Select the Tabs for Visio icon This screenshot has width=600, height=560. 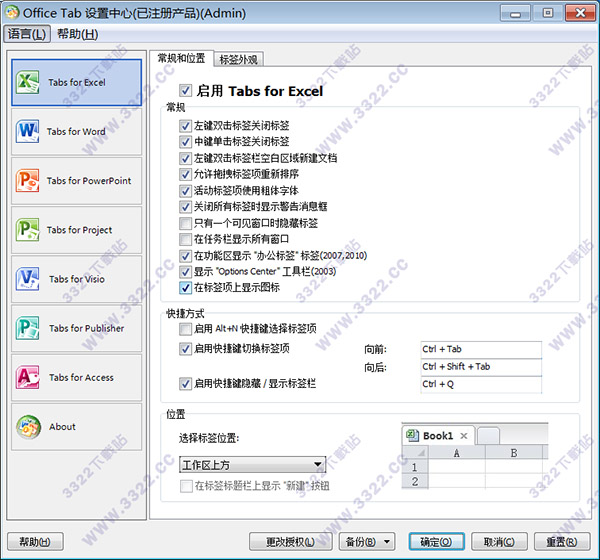pyautogui.click(x=27, y=279)
